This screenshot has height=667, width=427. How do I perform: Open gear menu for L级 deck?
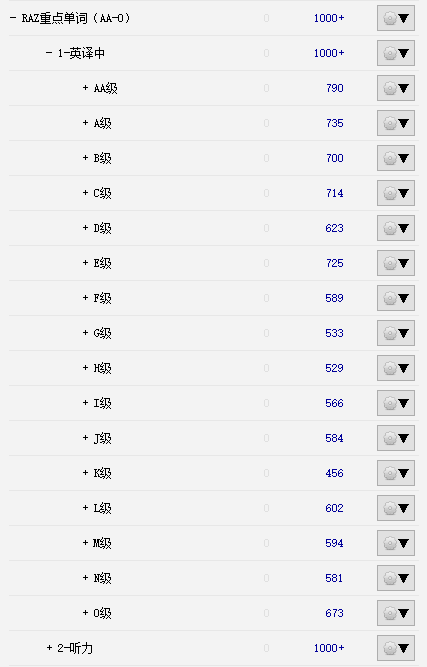[x=396, y=508]
